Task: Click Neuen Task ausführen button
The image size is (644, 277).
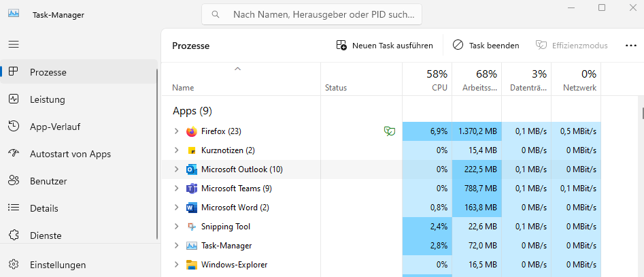Action: point(384,45)
